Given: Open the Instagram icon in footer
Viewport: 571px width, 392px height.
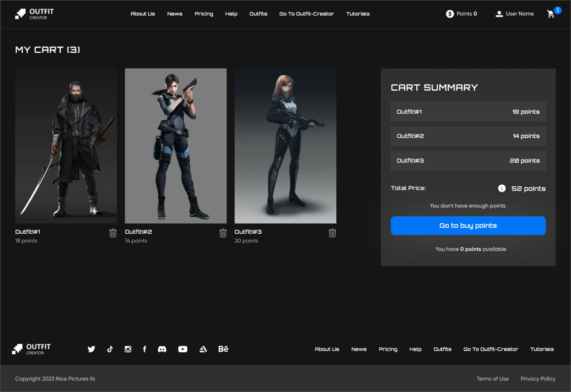Looking at the screenshot, I should point(128,349).
